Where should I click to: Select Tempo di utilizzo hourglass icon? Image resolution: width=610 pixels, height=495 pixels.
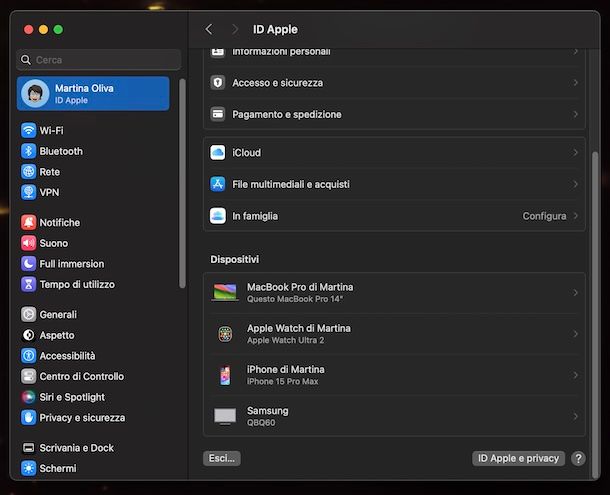28,284
